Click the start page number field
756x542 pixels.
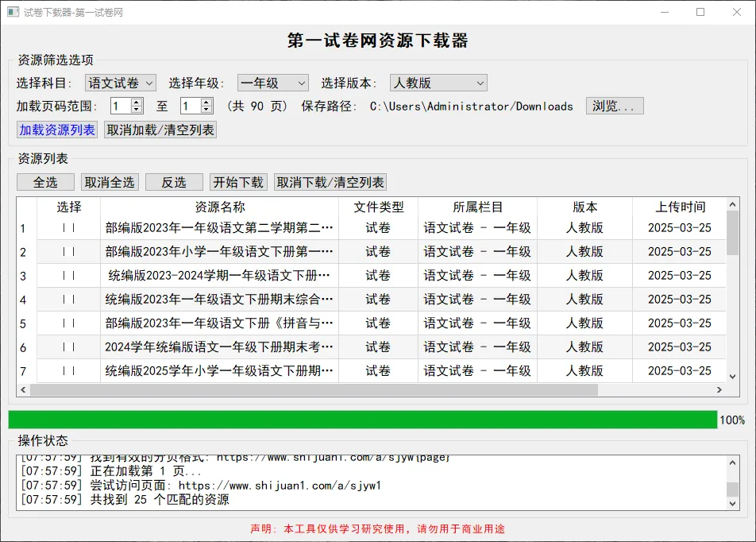tap(121, 106)
